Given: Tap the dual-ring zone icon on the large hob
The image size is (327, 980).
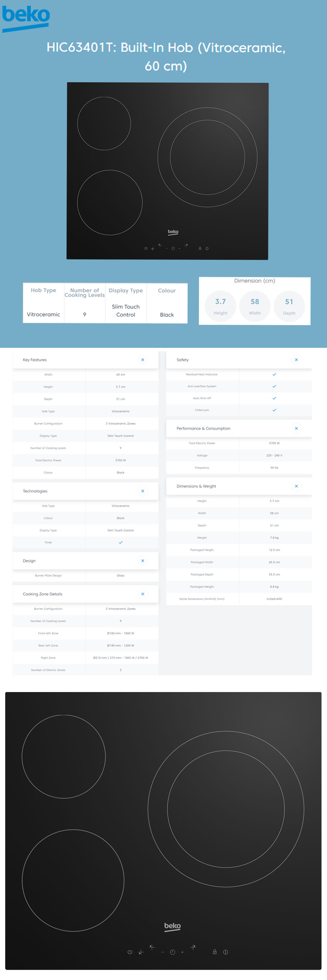Looking at the screenshot, I should click(130, 952).
